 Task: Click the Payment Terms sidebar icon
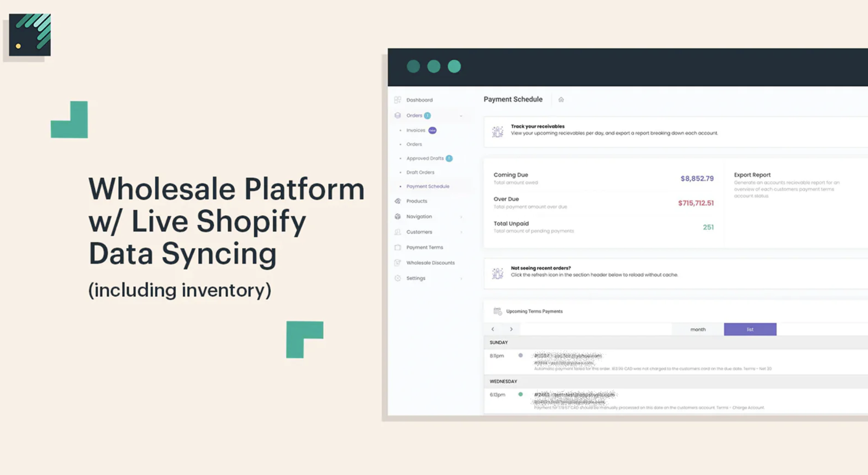click(398, 247)
